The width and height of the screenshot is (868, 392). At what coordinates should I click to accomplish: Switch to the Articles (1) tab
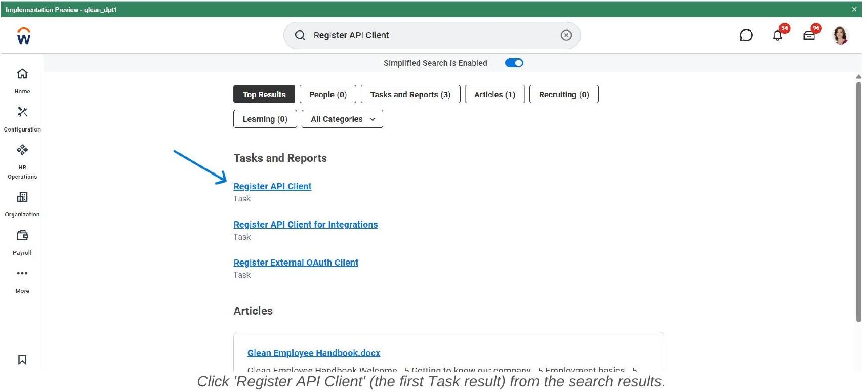[495, 94]
